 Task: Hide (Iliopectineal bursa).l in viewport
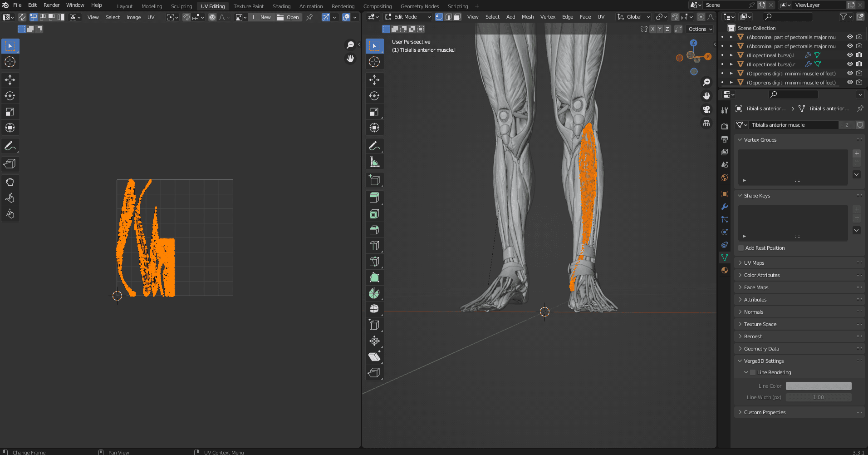click(x=850, y=55)
